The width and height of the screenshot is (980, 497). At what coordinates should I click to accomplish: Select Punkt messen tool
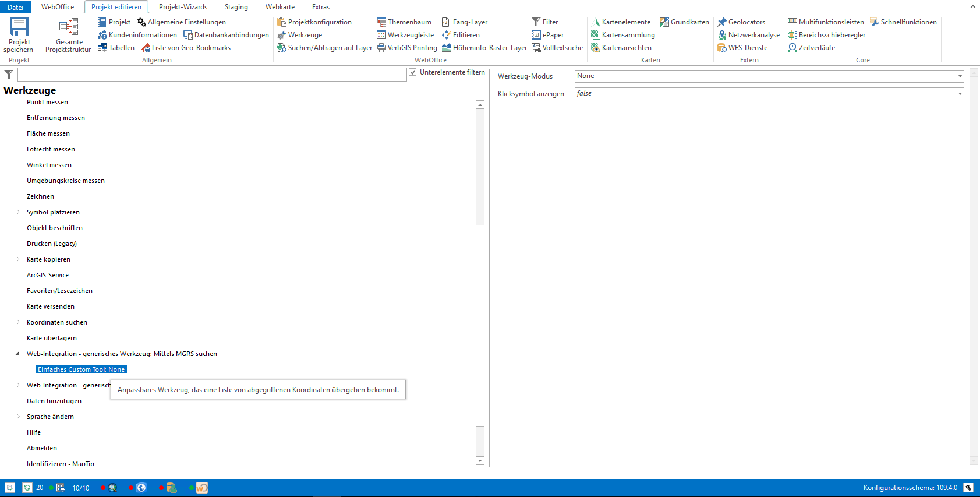[x=47, y=102]
